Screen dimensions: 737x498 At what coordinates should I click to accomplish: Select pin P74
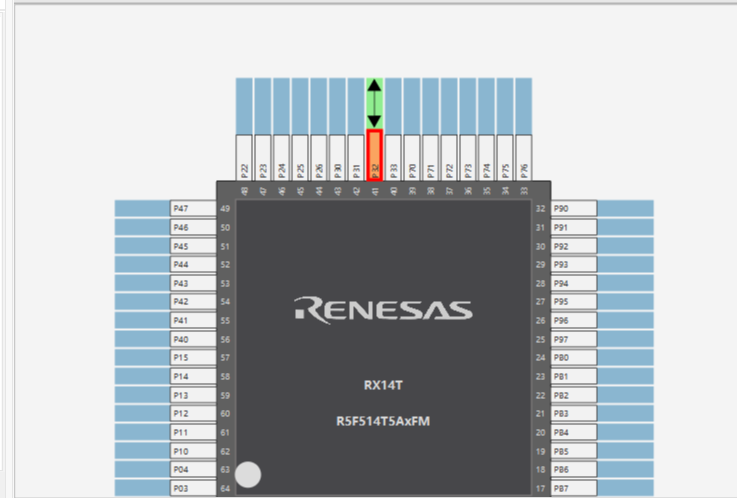486,158
